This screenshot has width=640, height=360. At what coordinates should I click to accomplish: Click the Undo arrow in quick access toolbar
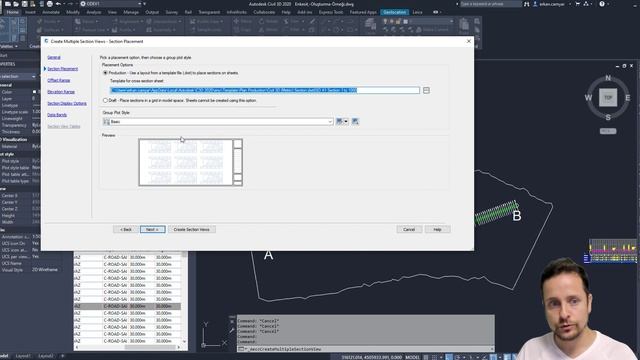[58, 4]
